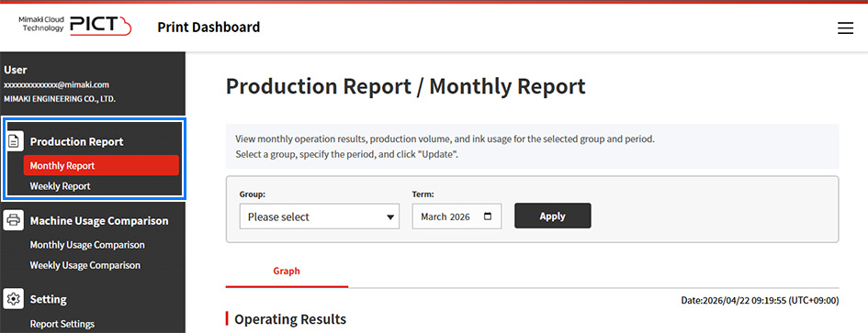The image size is (868, 333).
Task: Click the Production Report section heading
Action: (77, 141)
